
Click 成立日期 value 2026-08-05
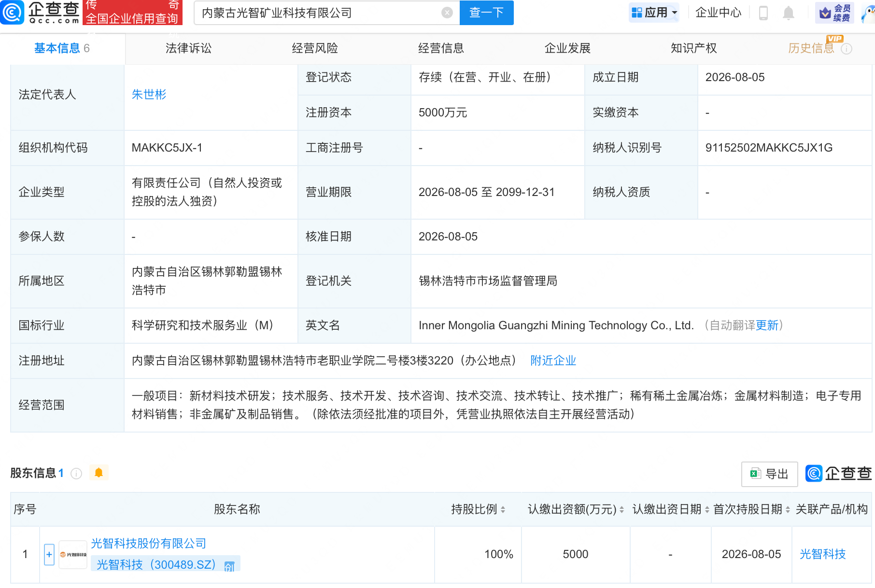click(x=735, y=77)
